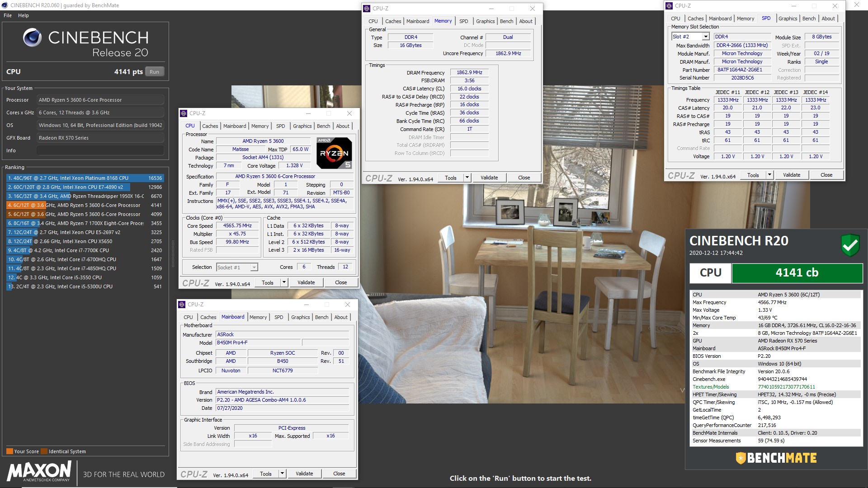Click the CPU-Z title icon of the CPU-tab window
Screen dimensions: 868x488
[183, 113]
